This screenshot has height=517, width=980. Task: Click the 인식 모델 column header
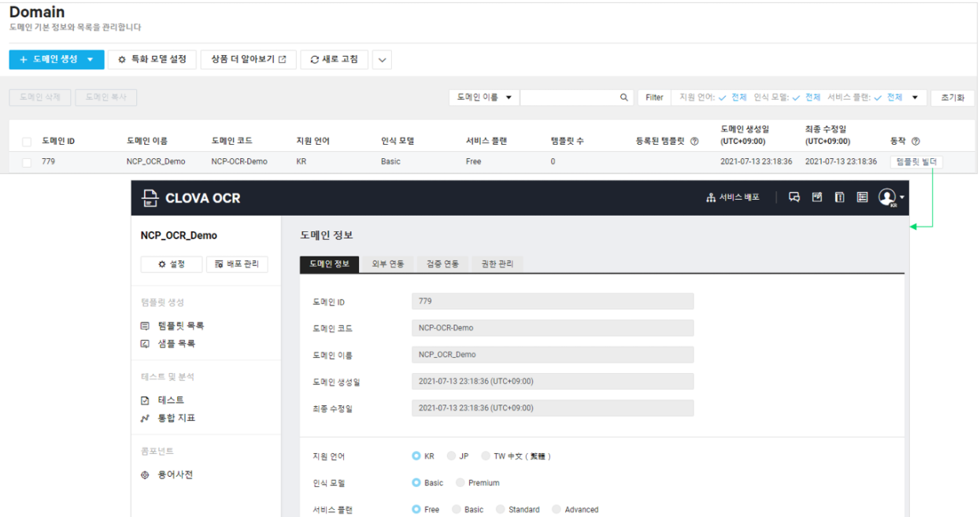tap(398, 142)
